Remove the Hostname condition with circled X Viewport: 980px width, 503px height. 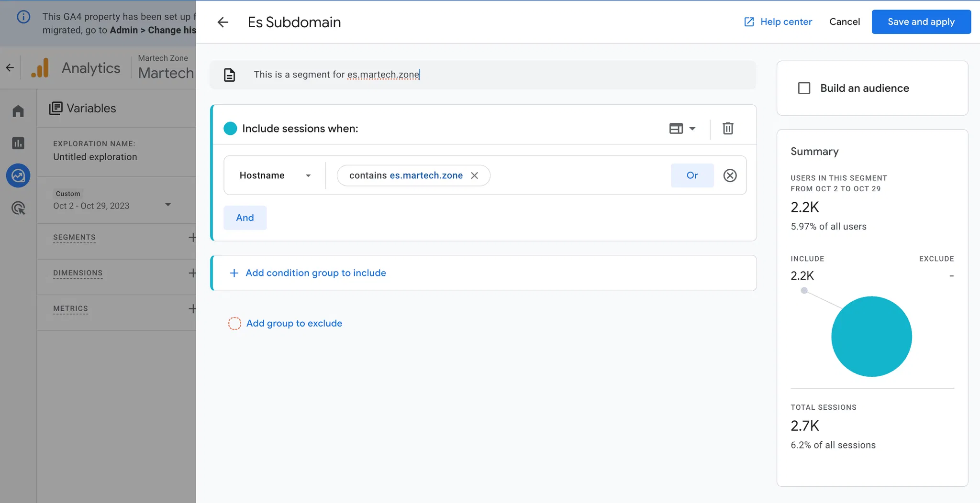click(730, 175)
